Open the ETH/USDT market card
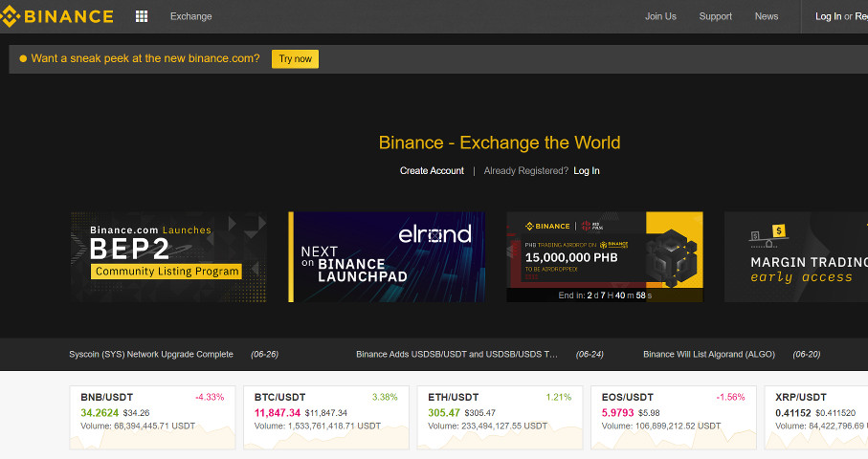This screenshot has height=459, width=868. pos(500,418)
